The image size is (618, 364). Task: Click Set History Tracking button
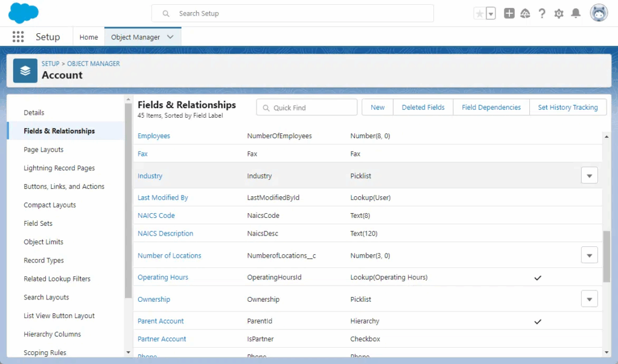tap(567, 107)
